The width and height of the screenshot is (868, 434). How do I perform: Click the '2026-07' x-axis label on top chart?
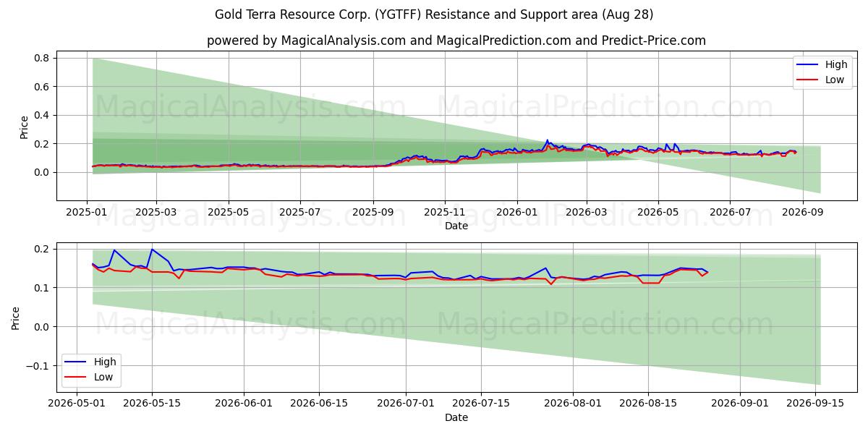[x=730, y=212]
